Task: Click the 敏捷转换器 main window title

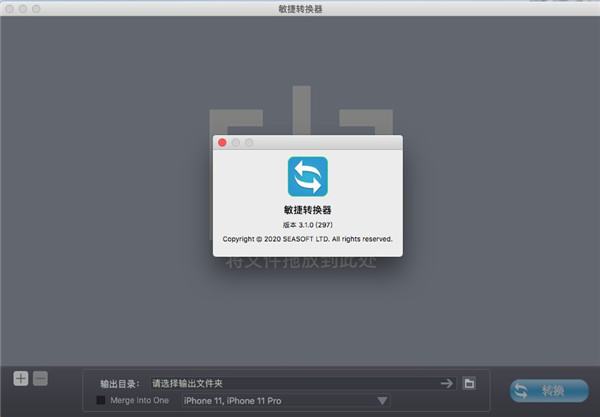Action: coord(300,9)
